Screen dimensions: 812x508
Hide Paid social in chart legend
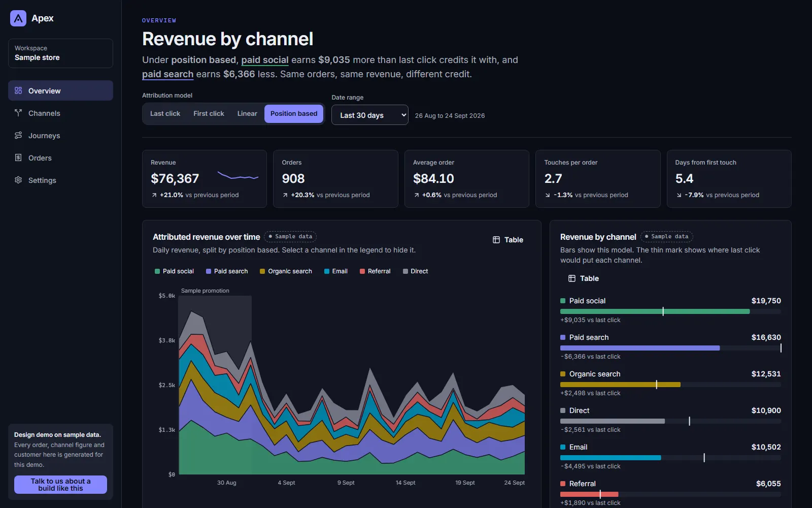point(174,271)
